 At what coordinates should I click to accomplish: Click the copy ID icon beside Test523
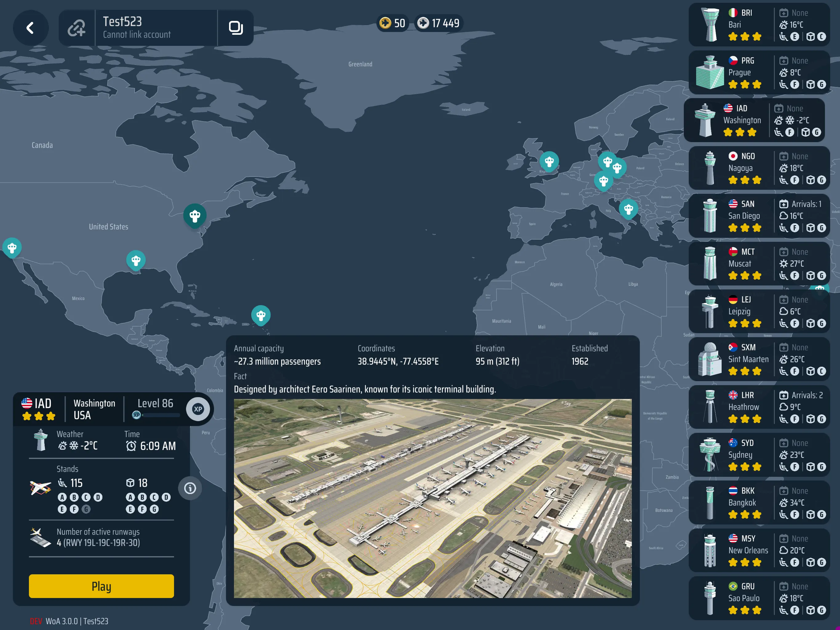coord(236,28)
